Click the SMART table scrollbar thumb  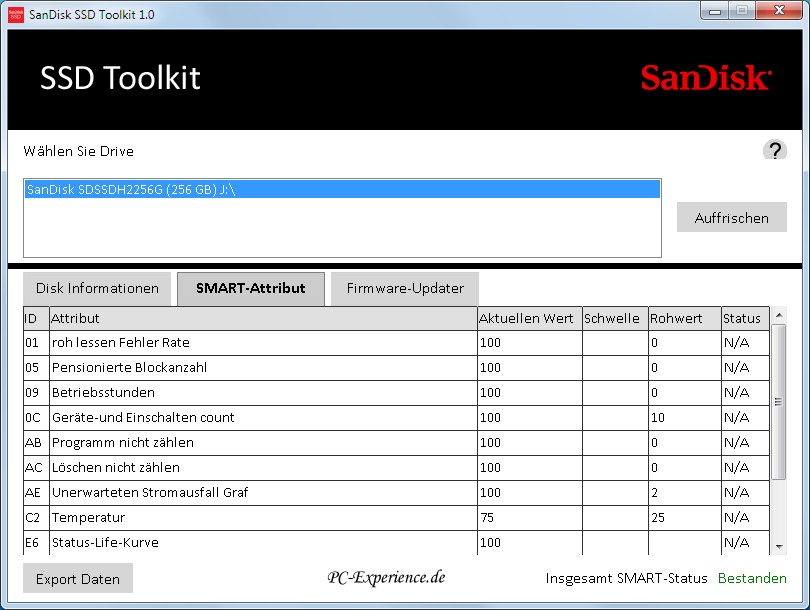779,402
